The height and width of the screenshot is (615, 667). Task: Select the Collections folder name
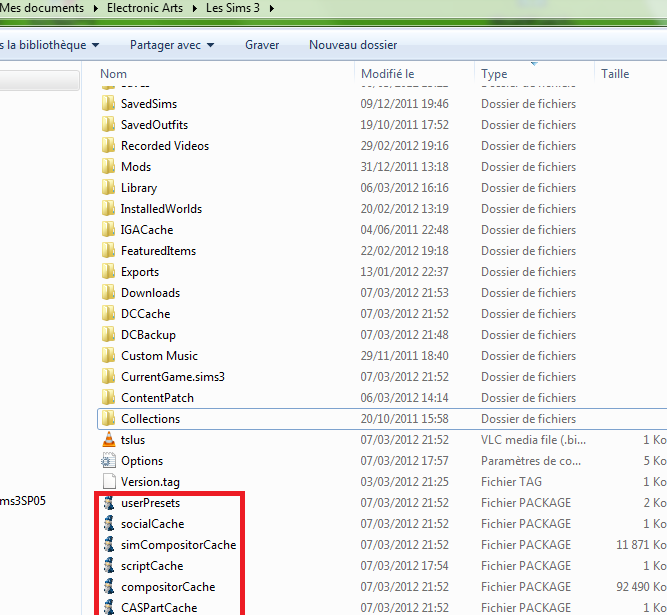coord(150,419)
